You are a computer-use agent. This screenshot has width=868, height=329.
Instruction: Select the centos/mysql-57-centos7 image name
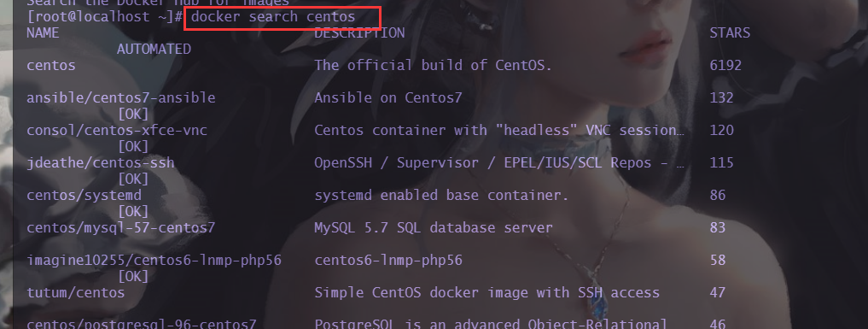[x=120, y=227]
